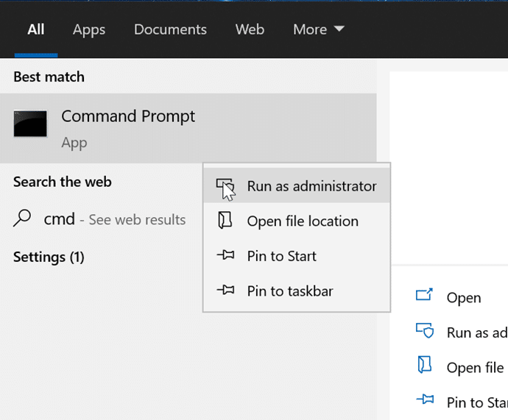Click the magnifier icon next to cmd
508x420 pixels.
[x=22, y=218]
